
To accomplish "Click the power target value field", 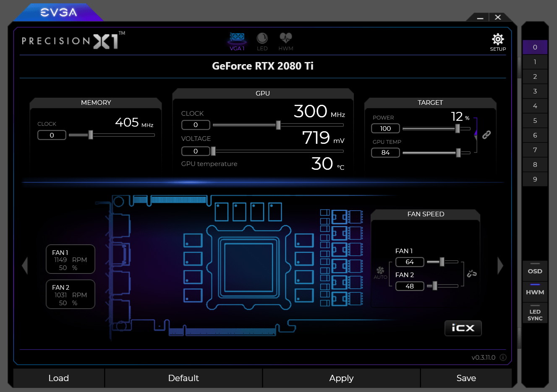I will (x=385, y=128).
